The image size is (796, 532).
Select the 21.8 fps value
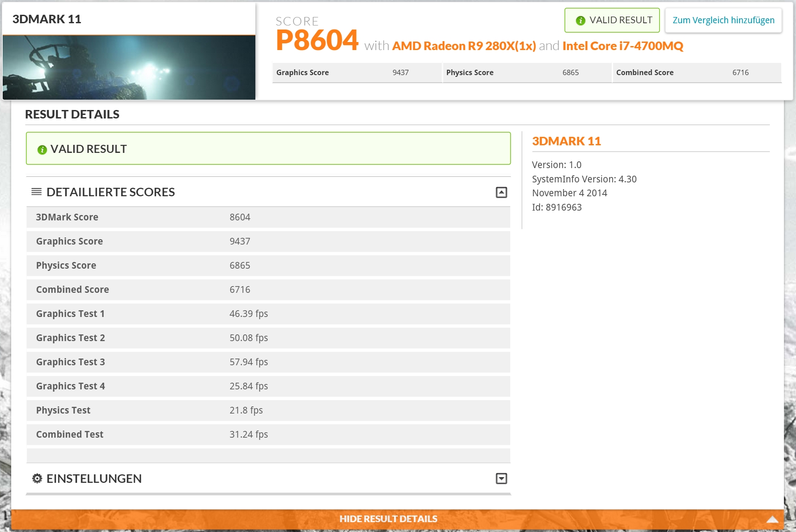(x=246, y=410)
